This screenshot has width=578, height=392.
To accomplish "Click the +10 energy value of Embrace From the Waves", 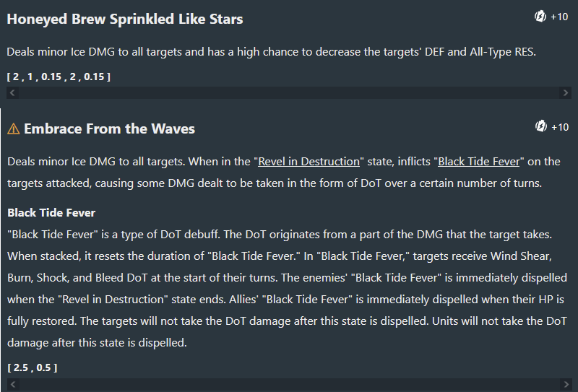I will pos(560,127).
